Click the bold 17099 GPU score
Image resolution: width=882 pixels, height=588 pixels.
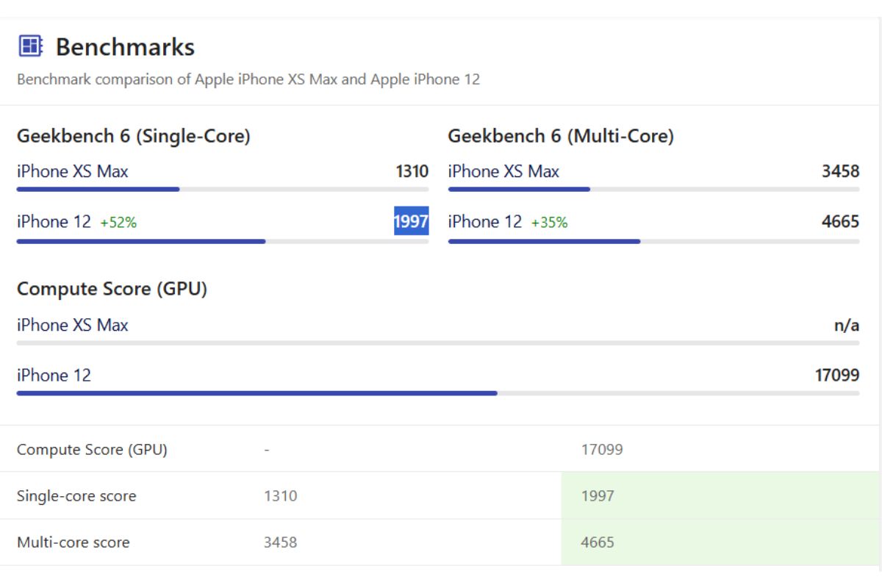click(x=836, y=375)
